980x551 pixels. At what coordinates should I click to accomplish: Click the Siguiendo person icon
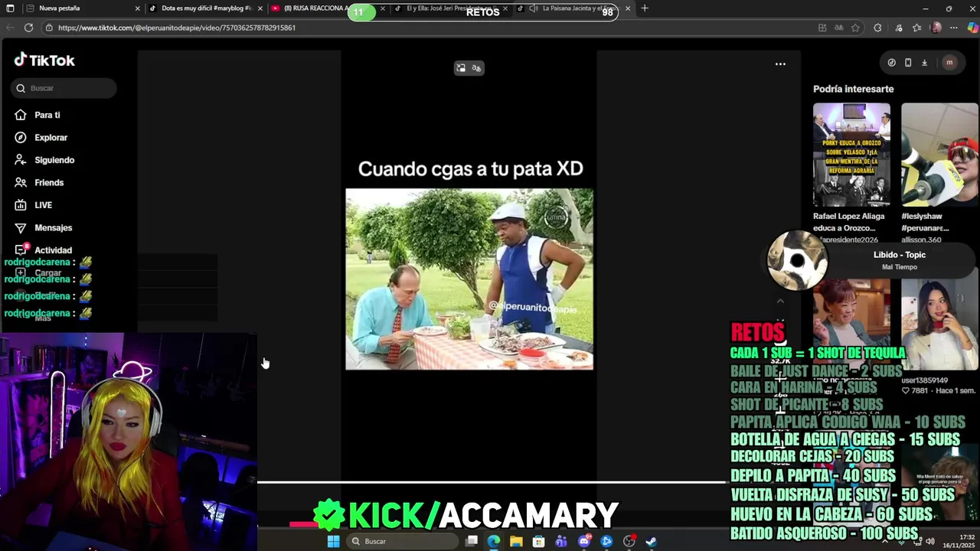pyautogui.click(x=21, y=160)
